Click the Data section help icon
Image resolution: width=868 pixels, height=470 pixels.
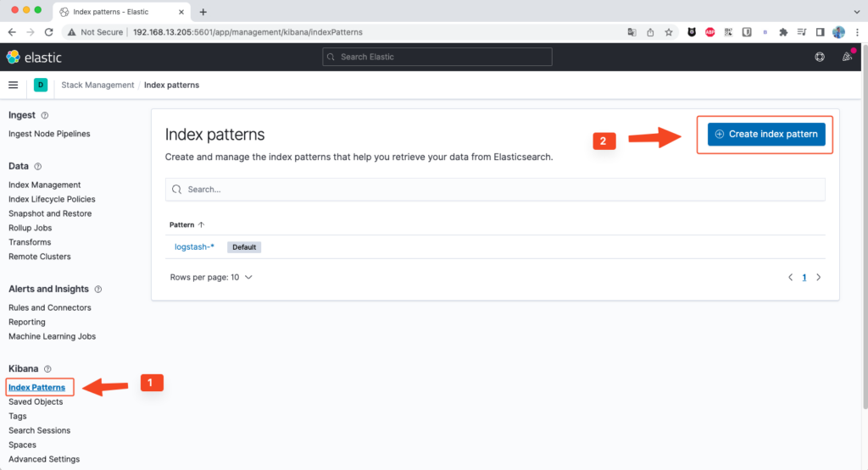[37, 167]
